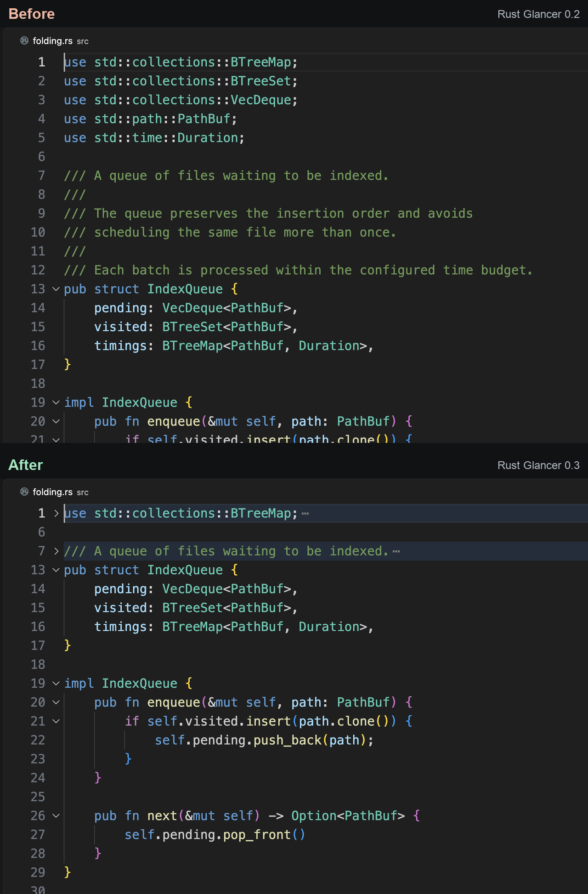
Task: Click the Rust file icon in the Before panel tab
Action: (24, 41)
